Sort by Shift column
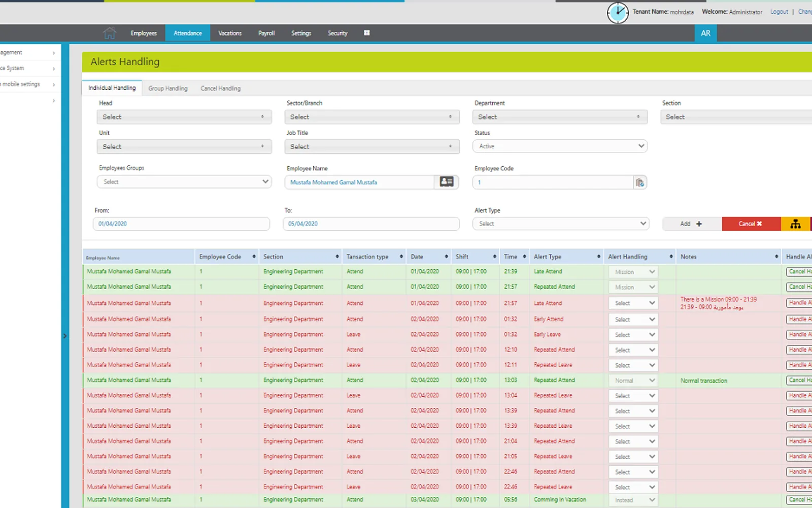Screen dimensions: 812x508 click(x=475, y=257)
